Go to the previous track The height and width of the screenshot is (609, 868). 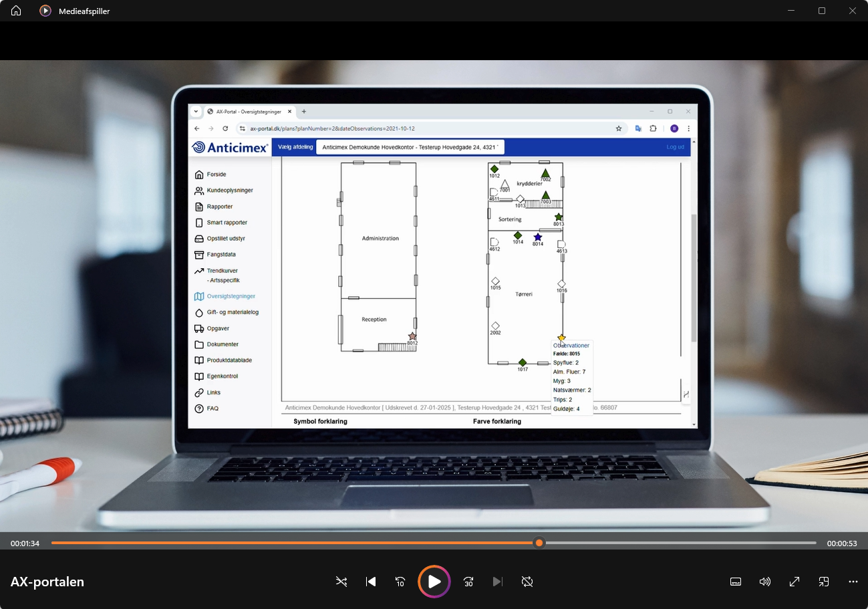point(371,582)
